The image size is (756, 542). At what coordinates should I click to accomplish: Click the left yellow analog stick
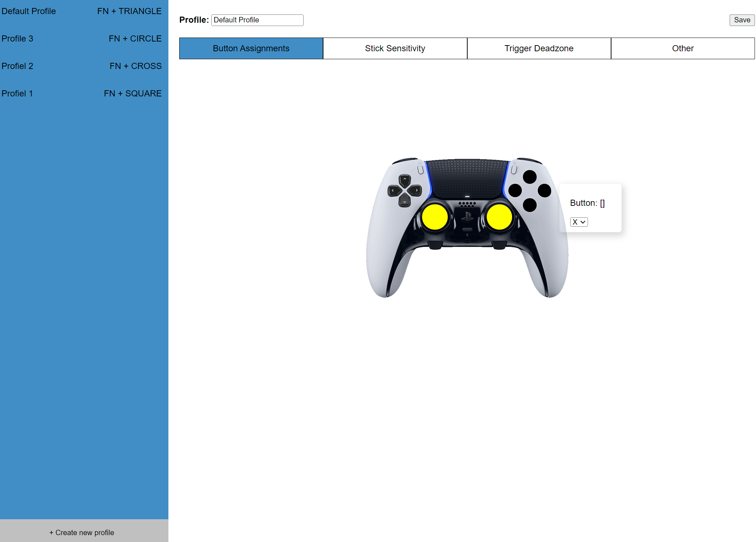[x=435, y=217]
